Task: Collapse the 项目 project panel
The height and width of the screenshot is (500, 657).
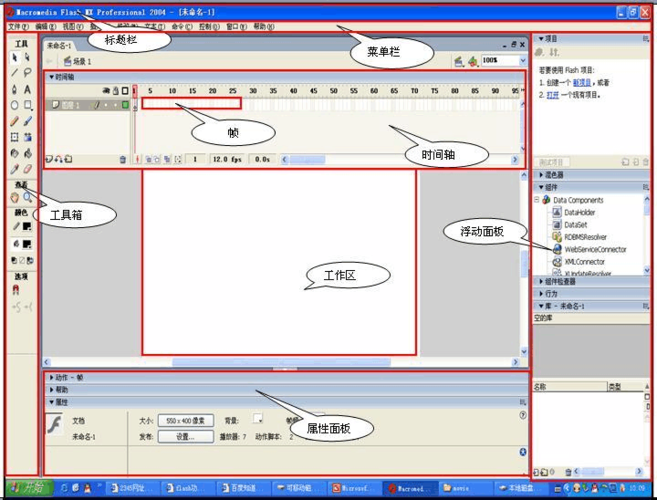Action: pyautogui.click(x=541, y=39)
